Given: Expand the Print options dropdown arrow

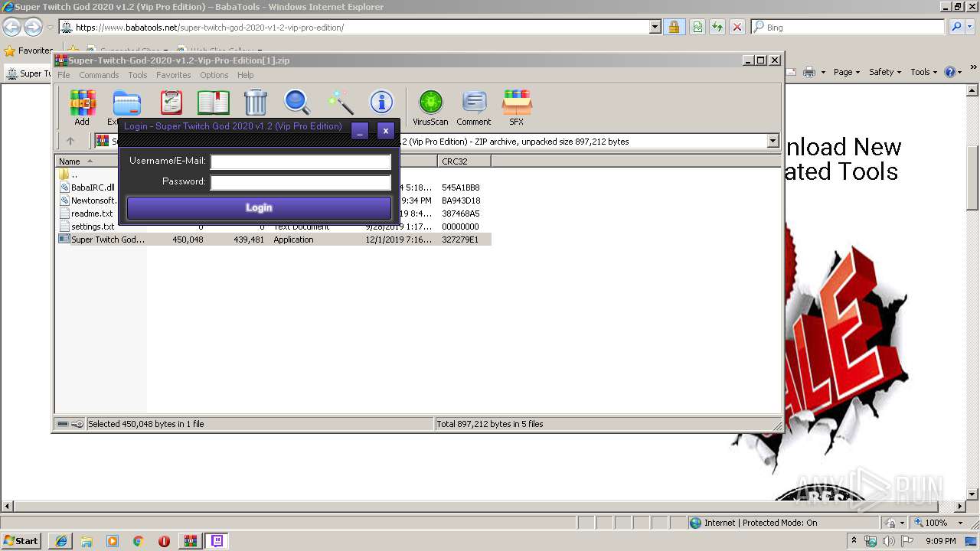Looking at the screenshot, I should (823, 72).
